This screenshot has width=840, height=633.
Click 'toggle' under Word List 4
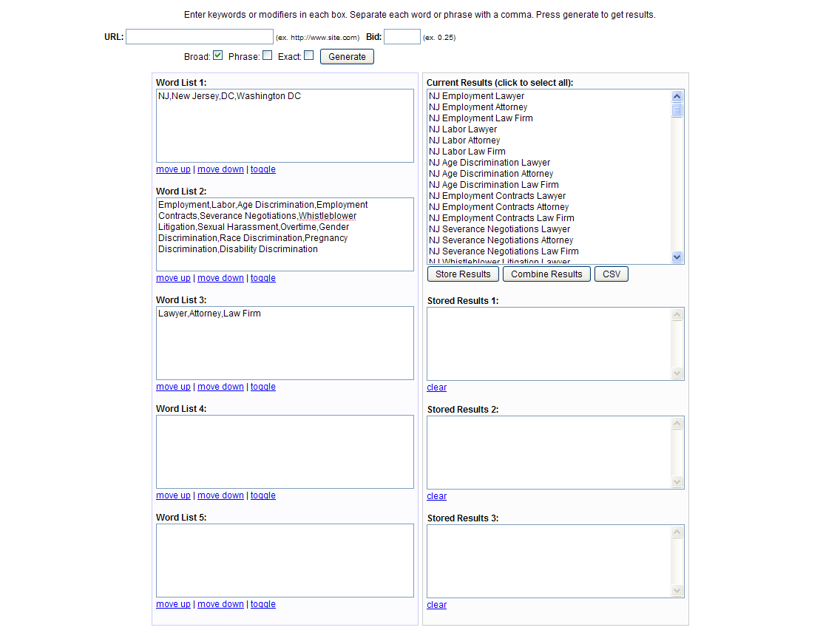[263, 495]
